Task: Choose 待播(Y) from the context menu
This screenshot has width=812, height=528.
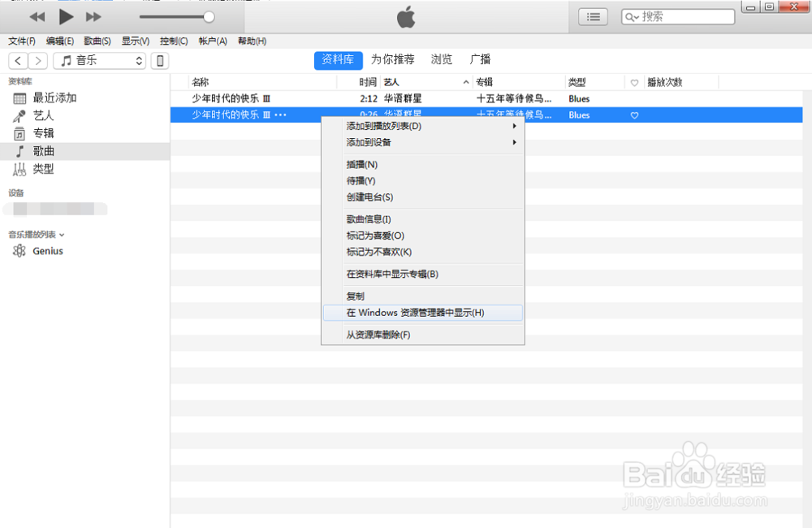Action: (x=423, y=180)
